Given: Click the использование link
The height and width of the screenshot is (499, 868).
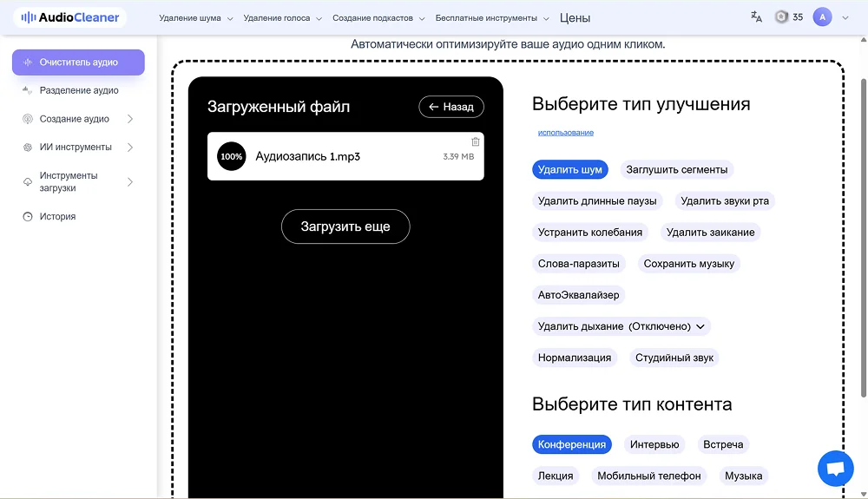Looking at the screenshot, I should (565, 133).
